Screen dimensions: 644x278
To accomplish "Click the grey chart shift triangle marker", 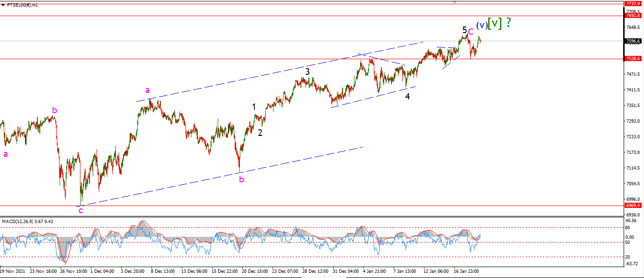I will (455, 2).
